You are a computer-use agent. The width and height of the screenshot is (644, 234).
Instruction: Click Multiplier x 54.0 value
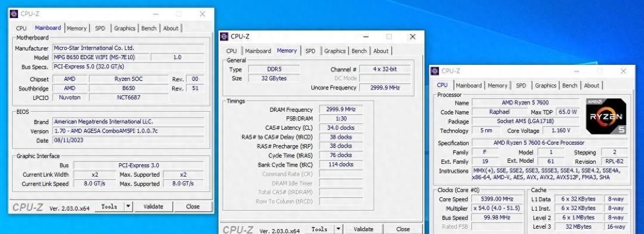497,208
